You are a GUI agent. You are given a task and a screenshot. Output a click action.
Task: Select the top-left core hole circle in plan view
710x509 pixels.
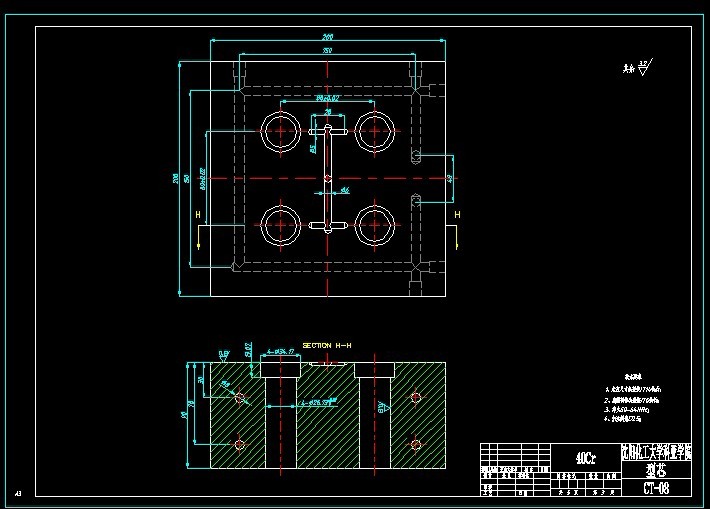281,131
